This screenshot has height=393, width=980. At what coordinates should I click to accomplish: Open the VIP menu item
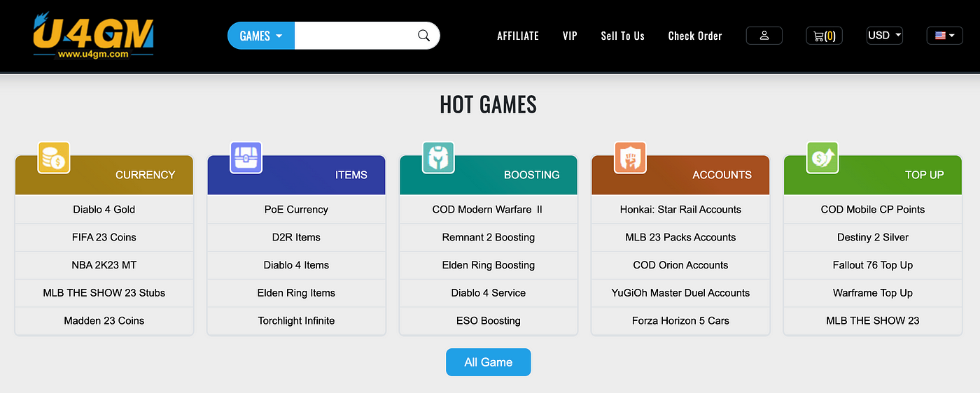pos(570,36)
